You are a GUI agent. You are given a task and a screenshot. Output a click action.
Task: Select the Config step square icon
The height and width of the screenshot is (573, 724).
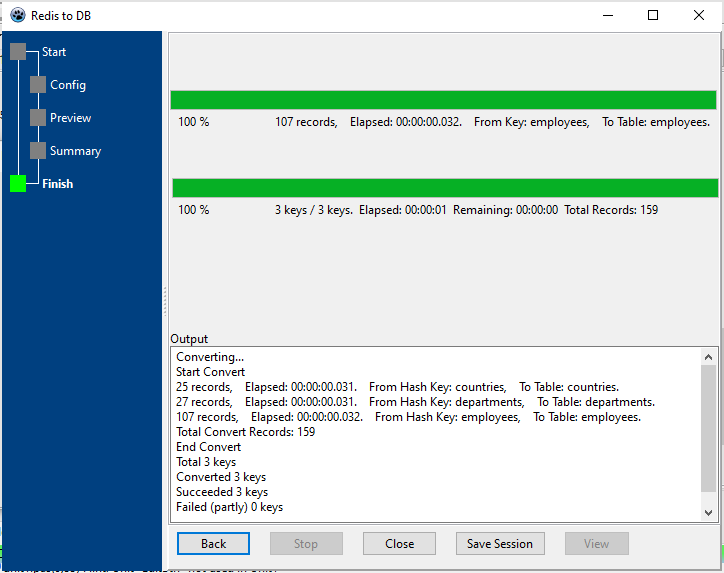(x=38, y=85)
